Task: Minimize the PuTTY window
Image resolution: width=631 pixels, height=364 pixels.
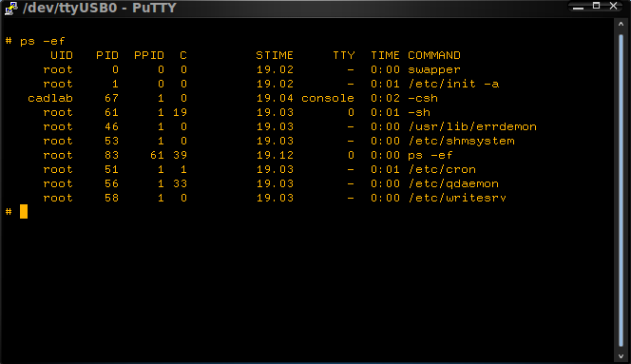Action: tap(579, 7)
